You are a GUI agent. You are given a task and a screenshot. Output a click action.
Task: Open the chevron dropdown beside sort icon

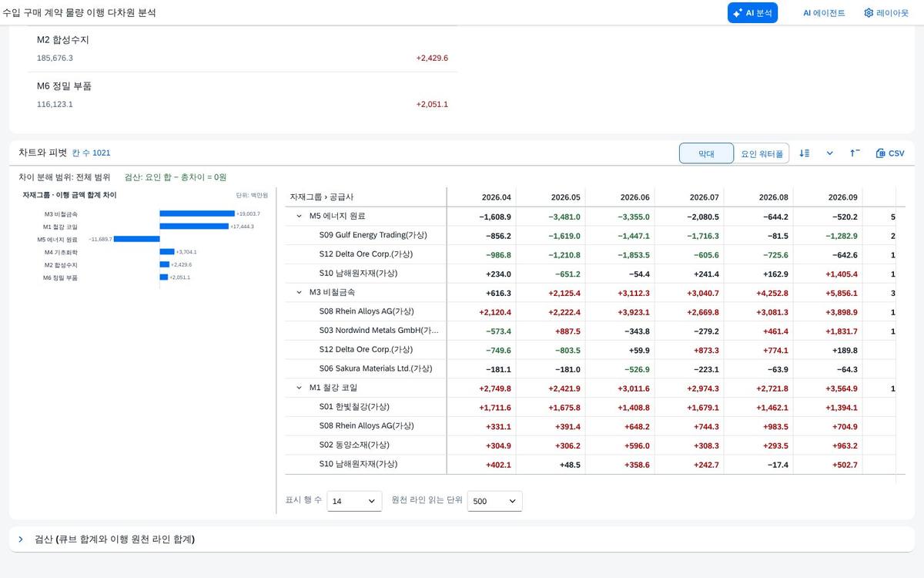(x=829, y=153)
